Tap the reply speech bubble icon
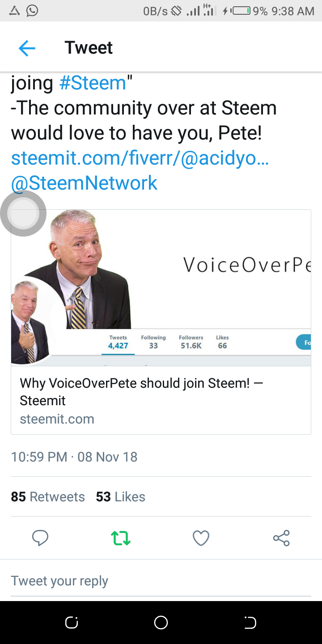 coord(40,538)
